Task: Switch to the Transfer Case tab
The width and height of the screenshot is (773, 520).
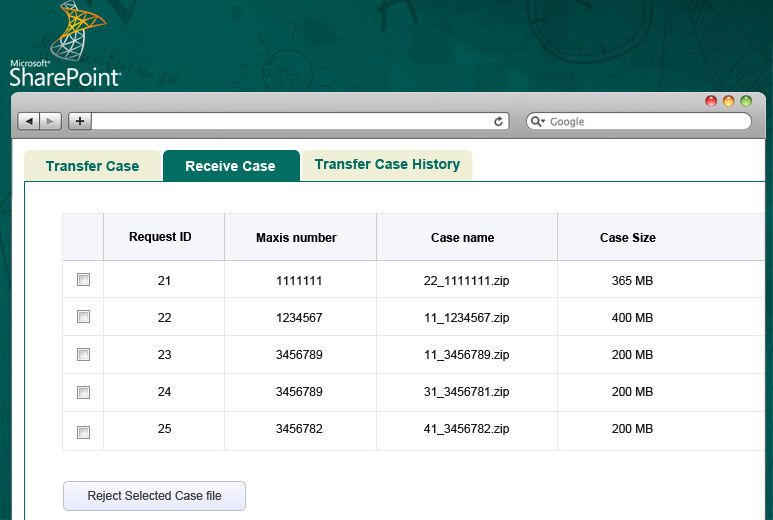Action: click(x=92, y=166)
